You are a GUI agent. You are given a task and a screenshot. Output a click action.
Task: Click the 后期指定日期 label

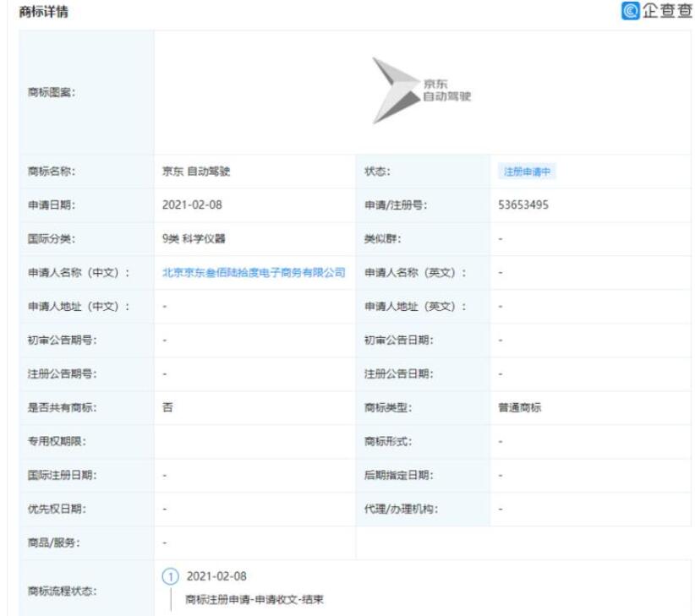pos(399,475)
